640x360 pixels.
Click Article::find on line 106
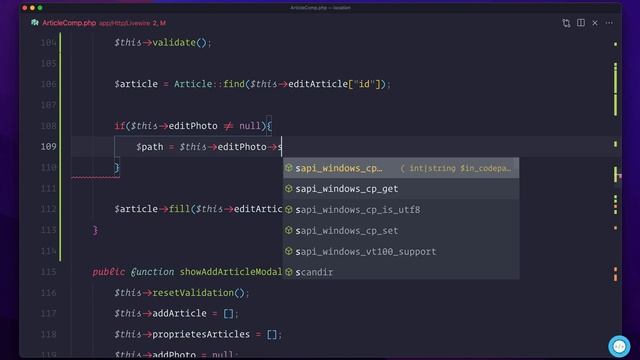(209, 84)
